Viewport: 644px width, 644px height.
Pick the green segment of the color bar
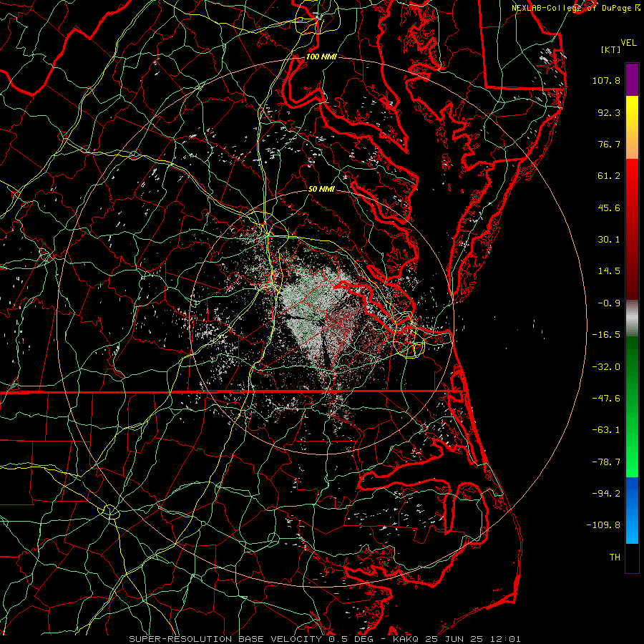[632, 406]
